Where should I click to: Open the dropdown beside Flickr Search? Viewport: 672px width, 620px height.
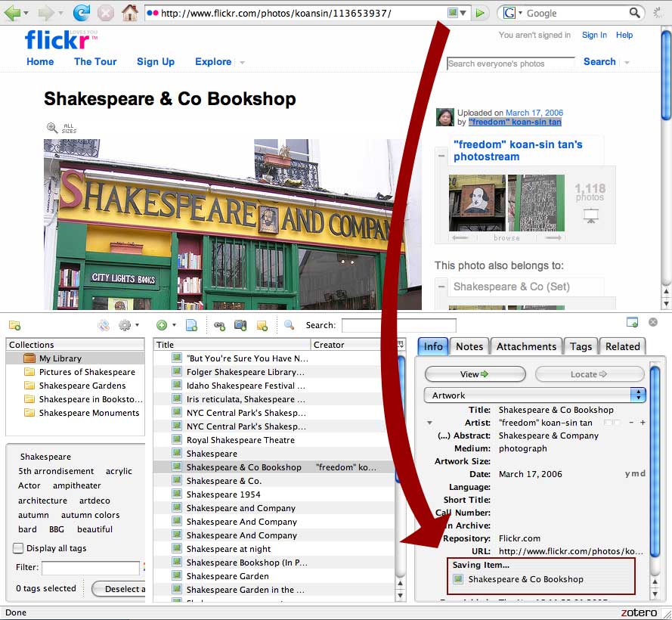coord(627,63)
